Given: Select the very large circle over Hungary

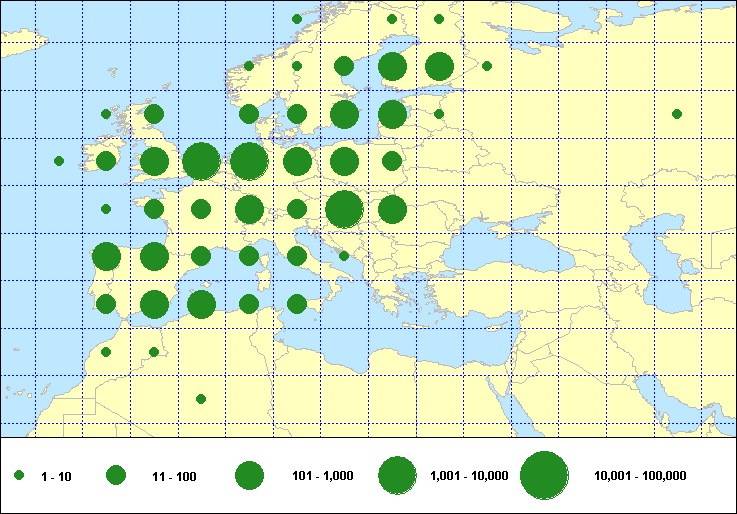Looking at the screenshot, I should tap(344, 209).
